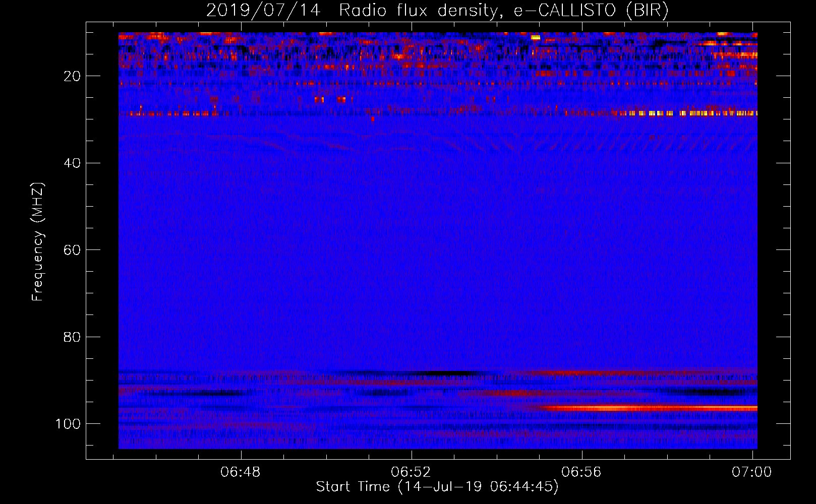The width and height of the screenshot is (816, 504).
Task: Click the 40 MHz frequency tick label
Action: pos(73,163)
